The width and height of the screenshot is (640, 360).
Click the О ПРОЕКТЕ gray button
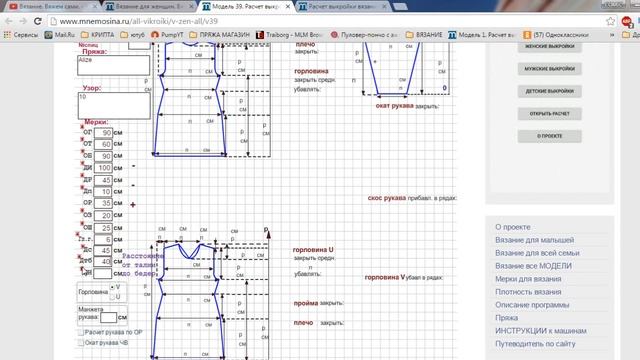549,136
